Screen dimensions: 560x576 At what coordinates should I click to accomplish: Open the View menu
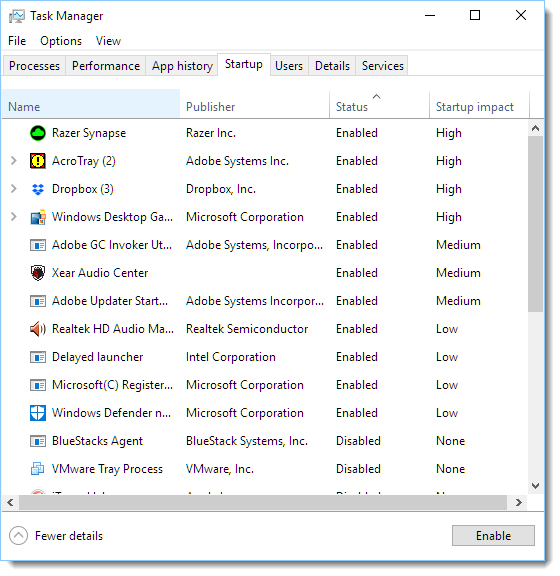pyautogui.click(x=108, y=41)
